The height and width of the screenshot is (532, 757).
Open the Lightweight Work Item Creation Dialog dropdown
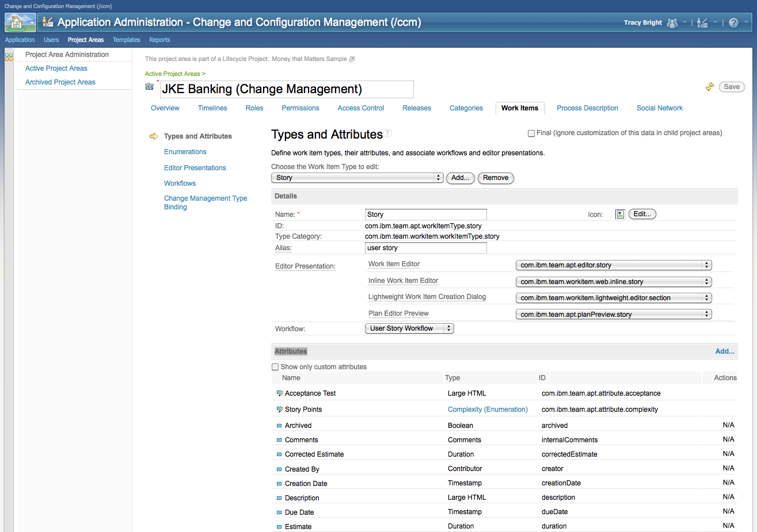point(614,298)
